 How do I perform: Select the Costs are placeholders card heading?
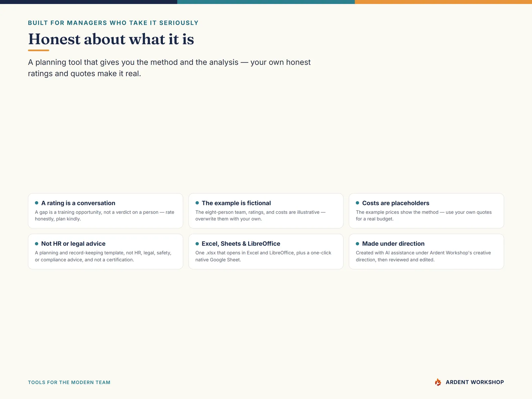point(396,203)
